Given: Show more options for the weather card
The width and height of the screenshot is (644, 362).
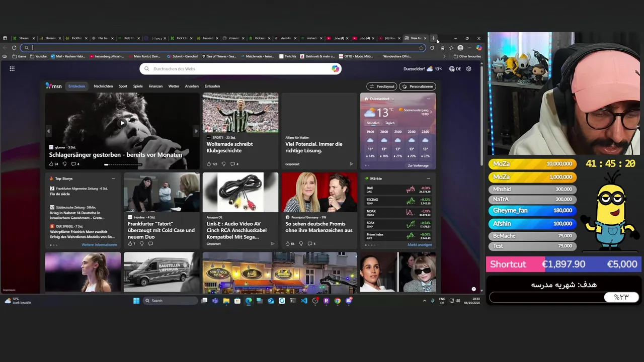Looking at the screenshot, I should click(x=428, y=99).
